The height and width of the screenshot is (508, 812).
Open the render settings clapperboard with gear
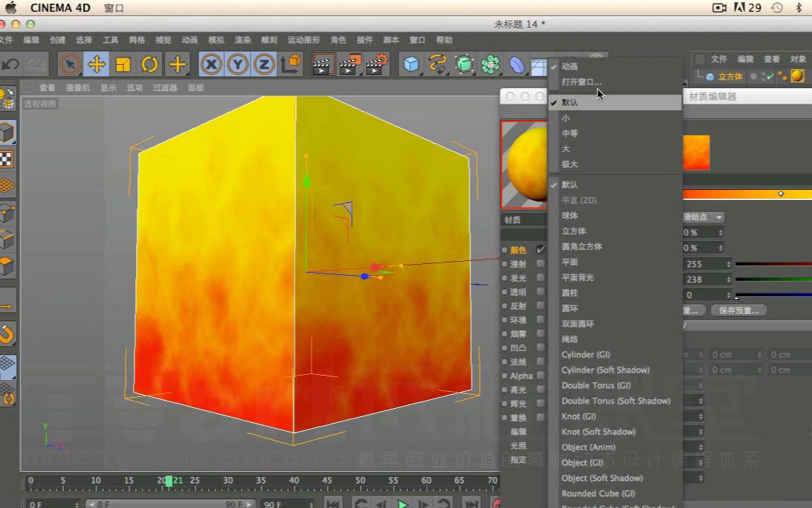tap(376, 65)
